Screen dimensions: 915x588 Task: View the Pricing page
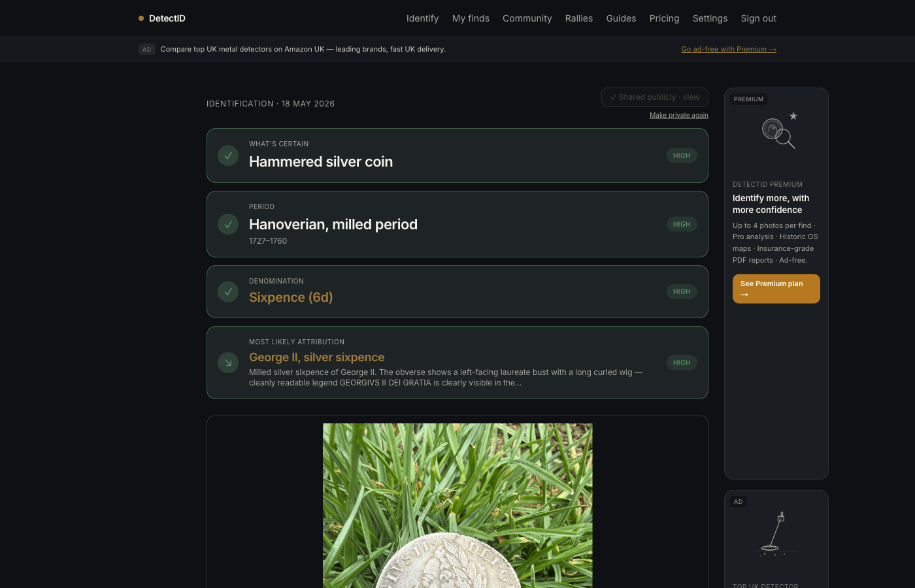664,18
